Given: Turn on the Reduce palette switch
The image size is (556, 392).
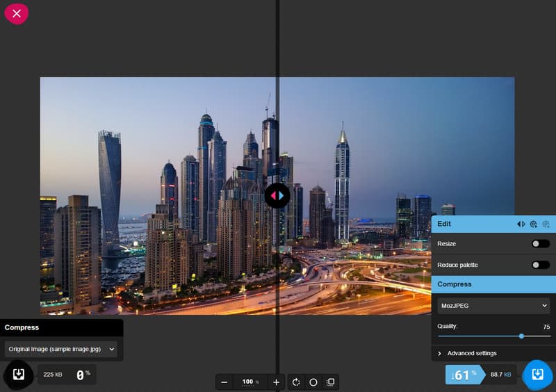Looking at the screenshot, I should [540, 265].
